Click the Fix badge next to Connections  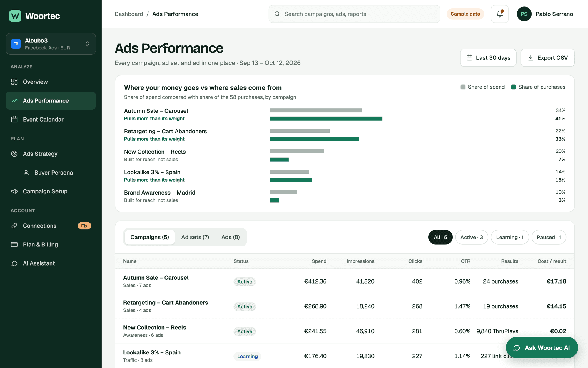(84, 226)
